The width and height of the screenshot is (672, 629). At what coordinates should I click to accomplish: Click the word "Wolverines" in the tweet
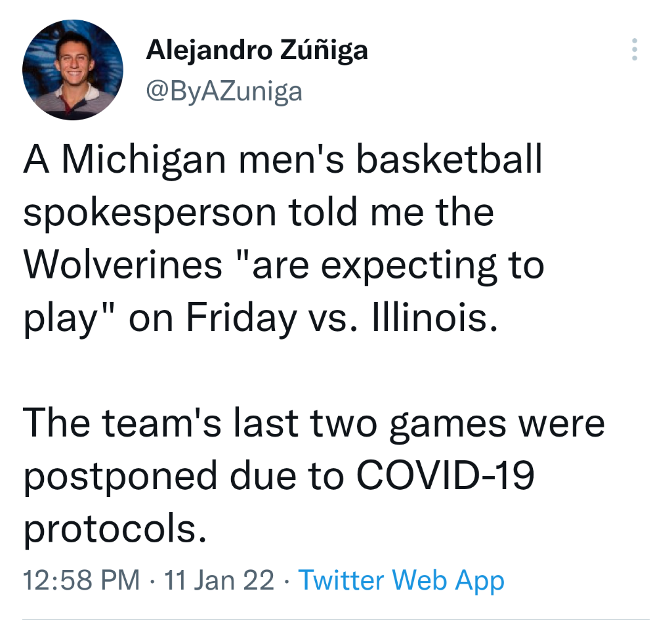click(123, 264)
